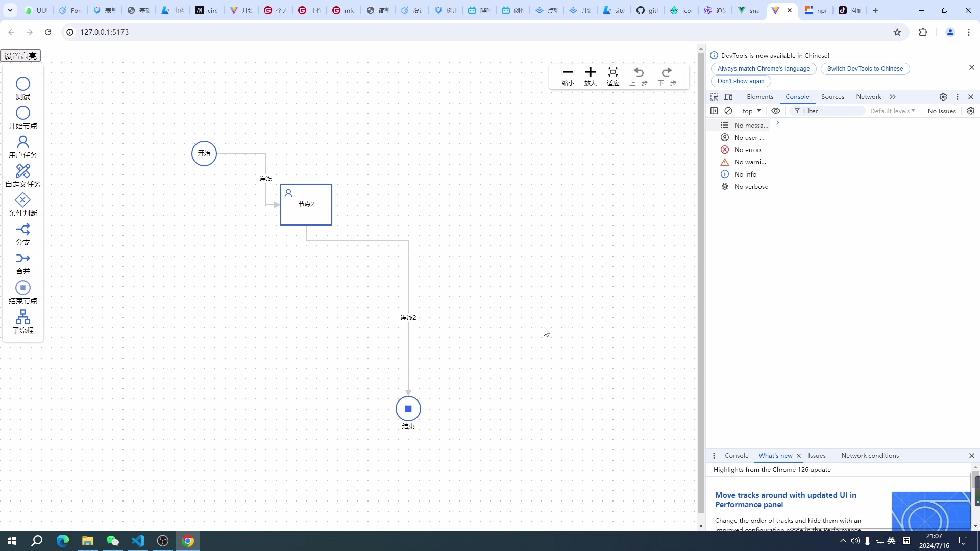Pick the 条件判断 condition diamond icon
The width and height of the screenshot is (980, 551).
coord(23,200)
